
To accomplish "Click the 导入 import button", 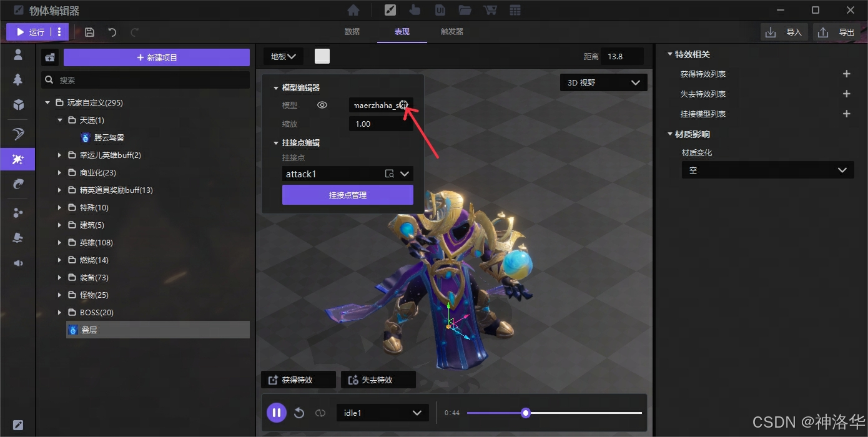I will [x=784, y=32].
